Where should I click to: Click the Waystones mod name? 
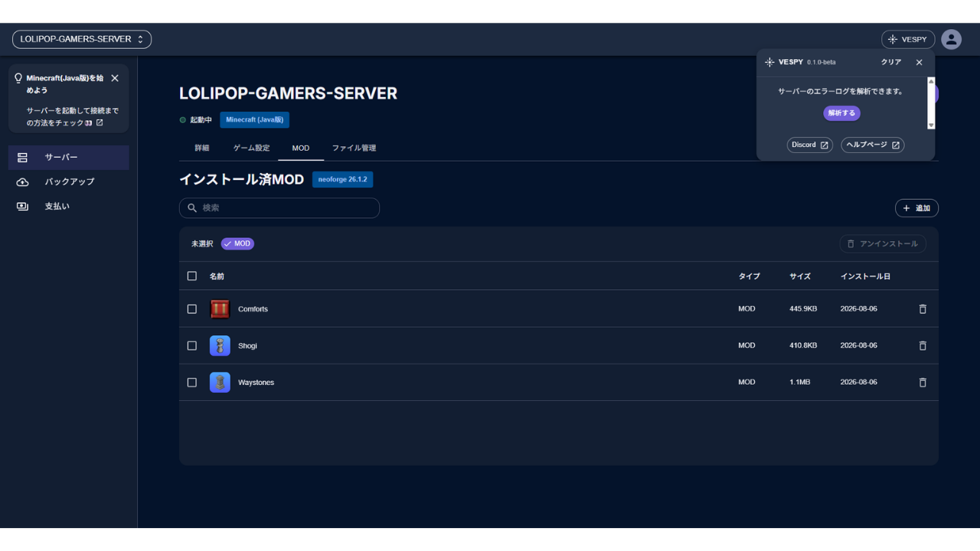[x=256, y=383]
